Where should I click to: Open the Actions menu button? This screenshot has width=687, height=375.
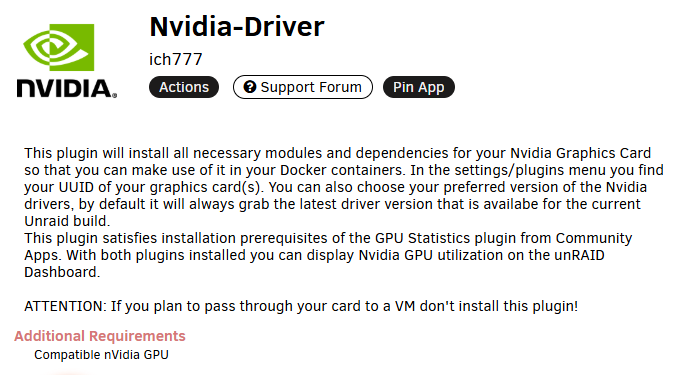point(184,87)
